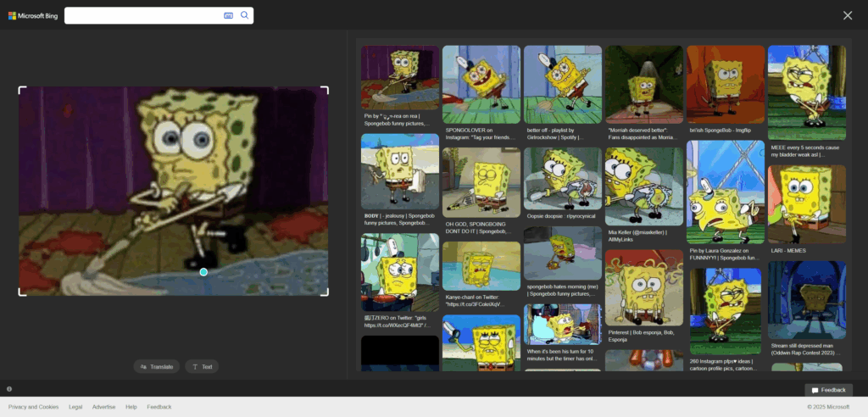Screen dimensions: 868x417
Task: Click the teal hotspot dot on the image
Action: (x=203, y=272)
